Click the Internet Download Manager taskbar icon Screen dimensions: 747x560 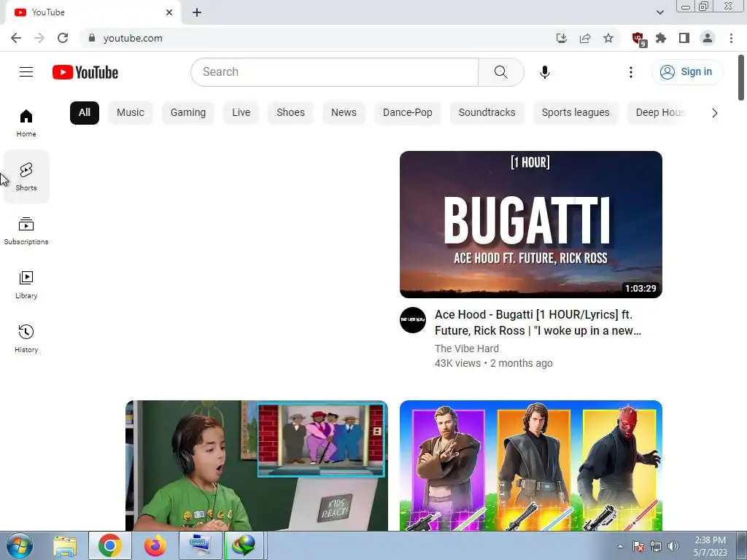click(x=244, y=545)
